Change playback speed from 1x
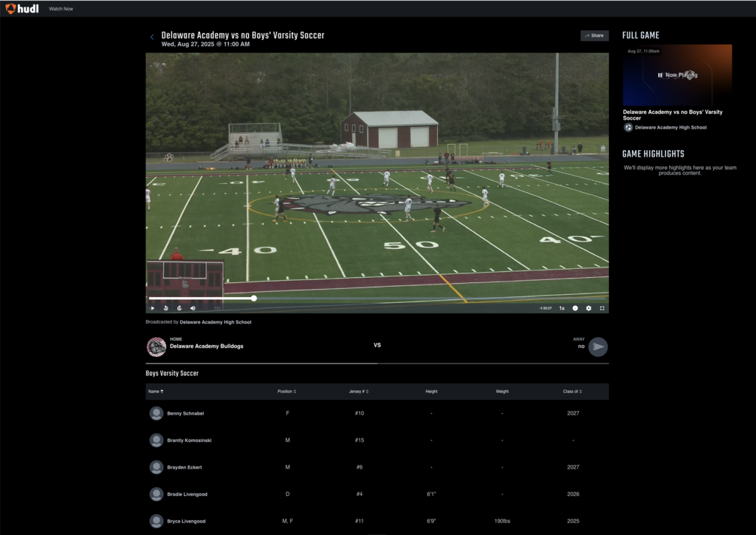756x535 pixels. point(561,307)
